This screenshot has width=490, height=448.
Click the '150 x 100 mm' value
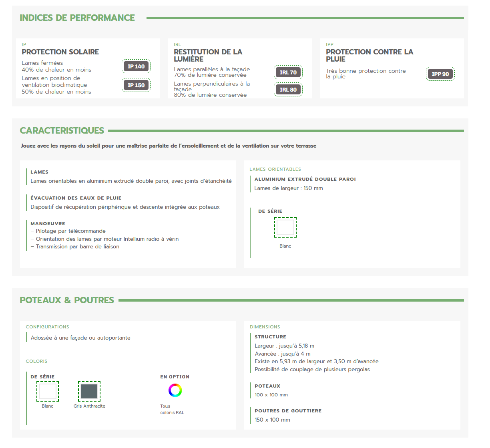coord(273,420)
